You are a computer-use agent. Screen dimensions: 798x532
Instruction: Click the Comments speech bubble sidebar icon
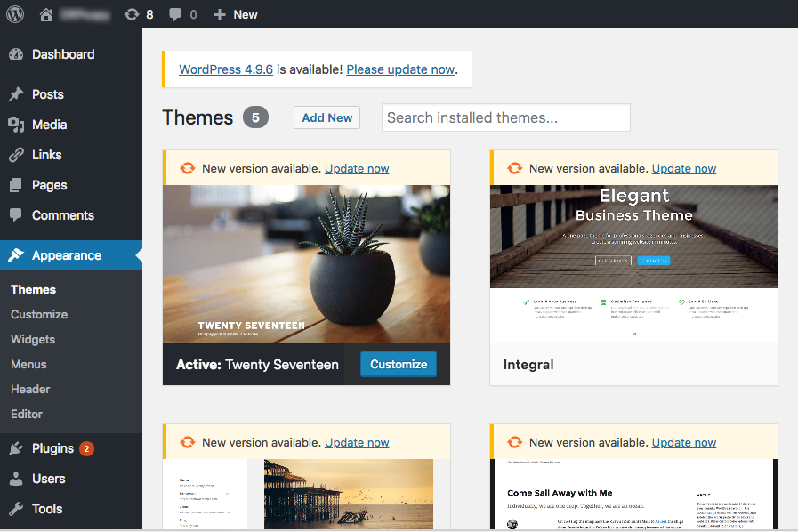[x=16, y=214]
